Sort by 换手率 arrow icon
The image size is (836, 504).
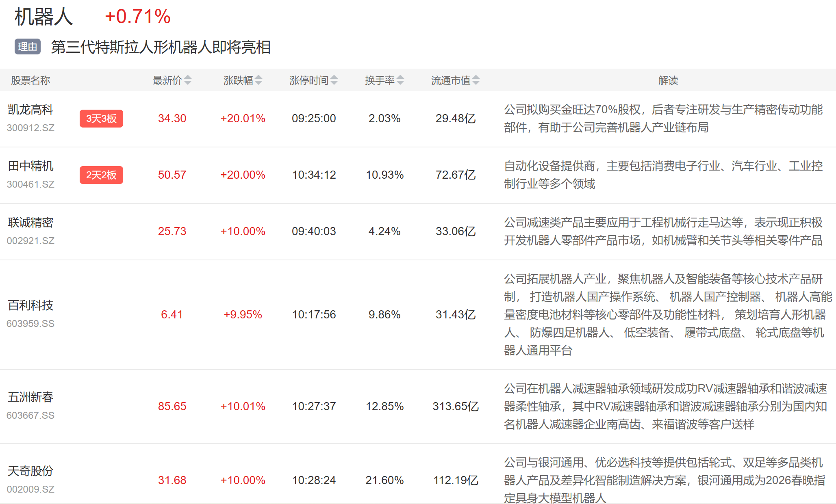[400, 80]
